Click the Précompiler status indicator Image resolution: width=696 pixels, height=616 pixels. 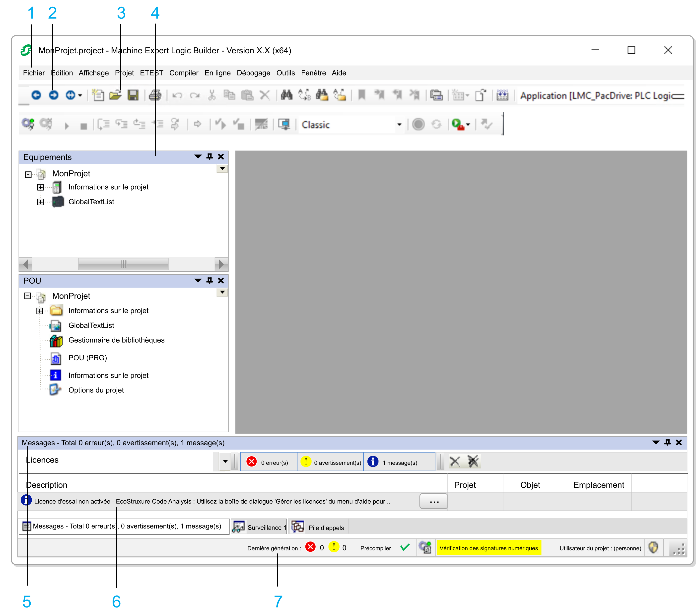coord(385,548)
